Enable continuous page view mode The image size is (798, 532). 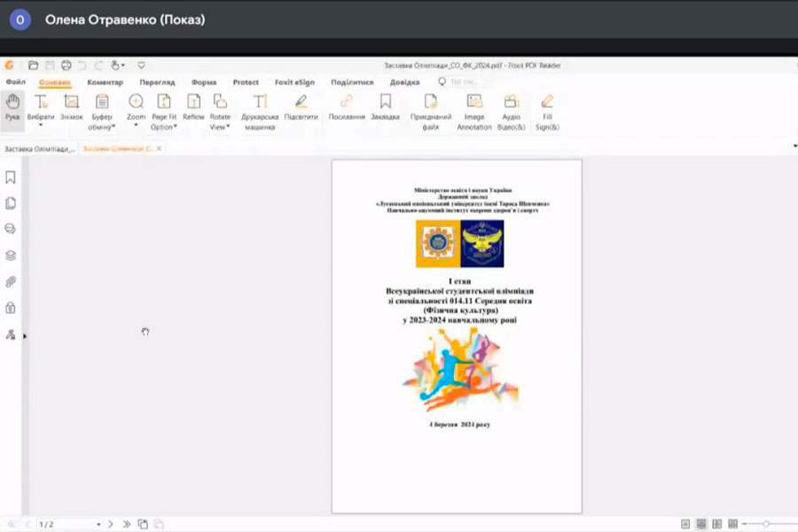pos(701,524)
